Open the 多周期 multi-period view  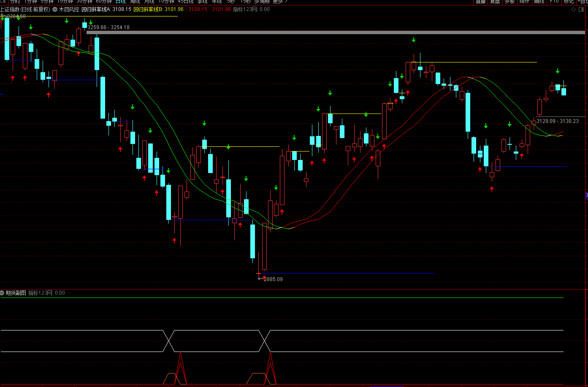point(262,2)
